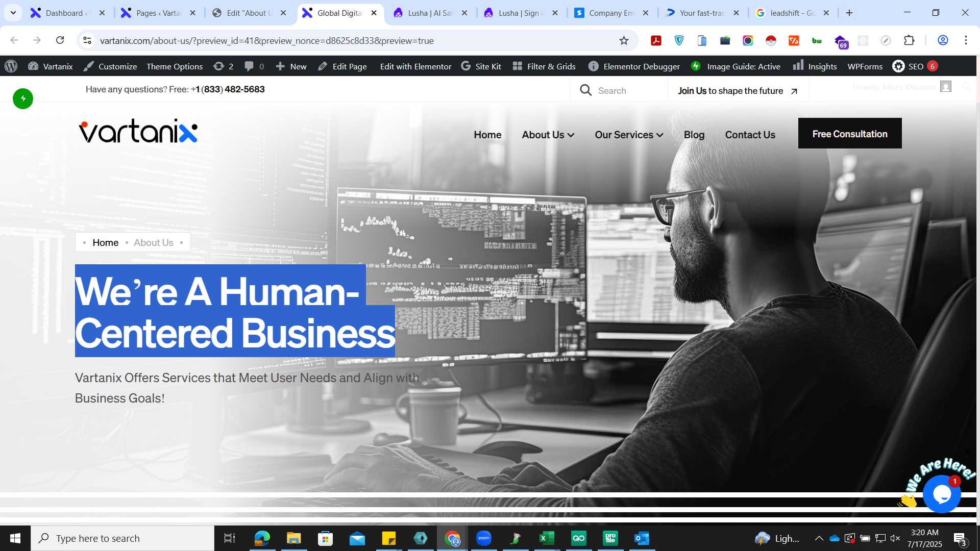
Task: Click the Free Consultation button
Action: (x=850, y=133)
